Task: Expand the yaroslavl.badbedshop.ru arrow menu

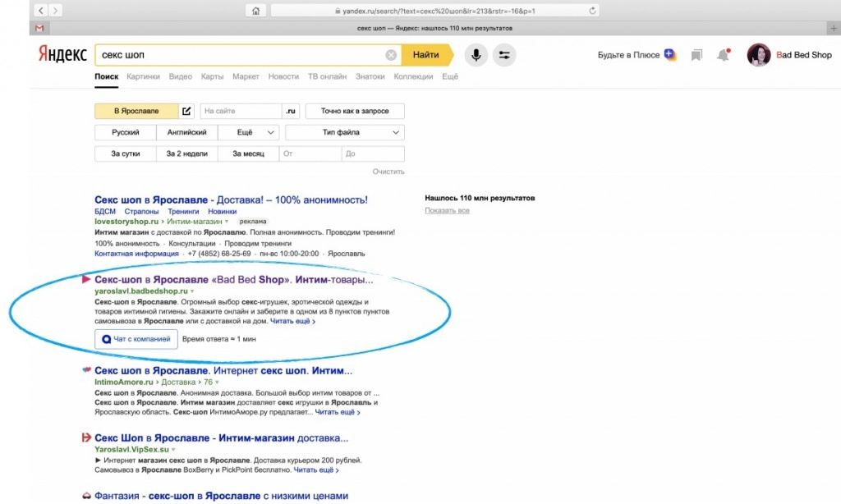Action: [192, 291]
